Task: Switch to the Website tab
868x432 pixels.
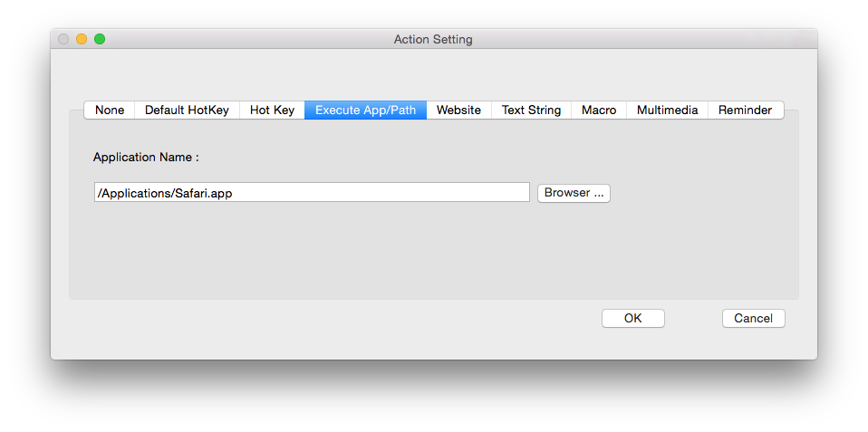Action: pos(458,110)
